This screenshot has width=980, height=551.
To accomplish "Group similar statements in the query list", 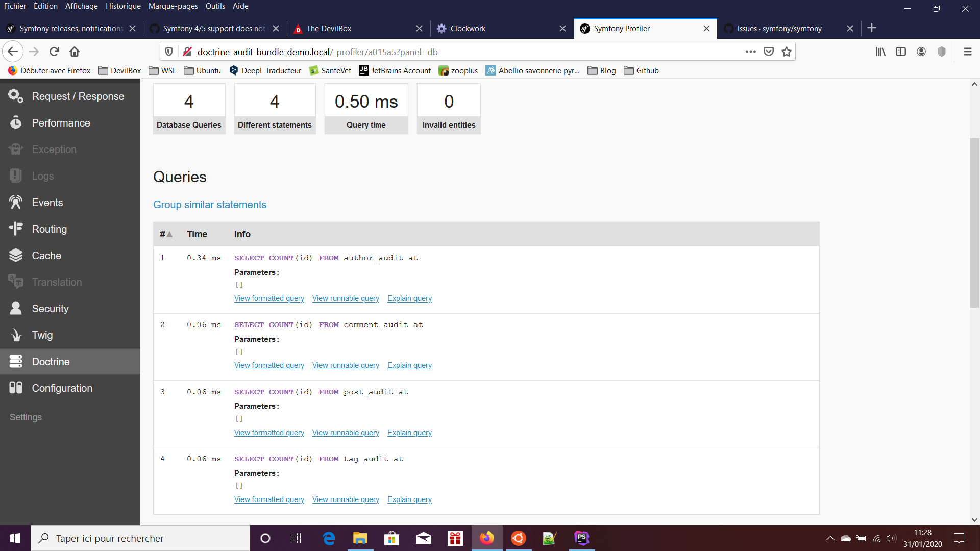I will (x=209, y=204).
